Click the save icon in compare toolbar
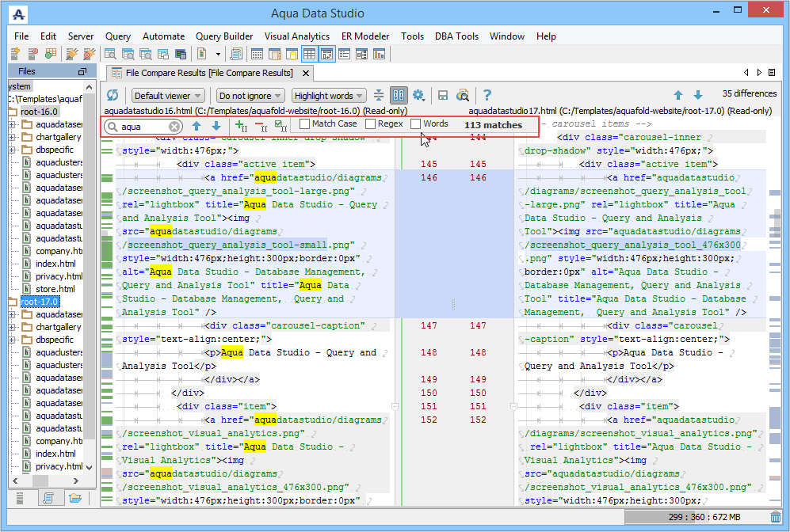The height and width of the screenshot is (532, 790). tap(443, 96)
